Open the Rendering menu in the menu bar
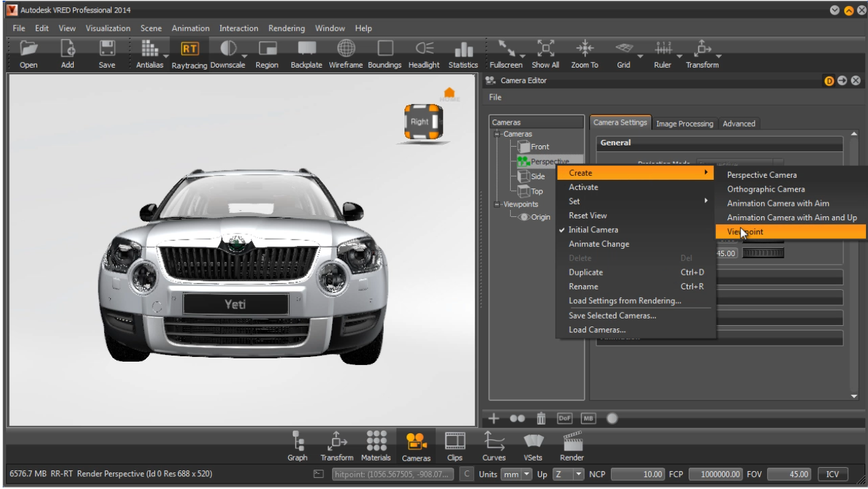 coord(286,29)
